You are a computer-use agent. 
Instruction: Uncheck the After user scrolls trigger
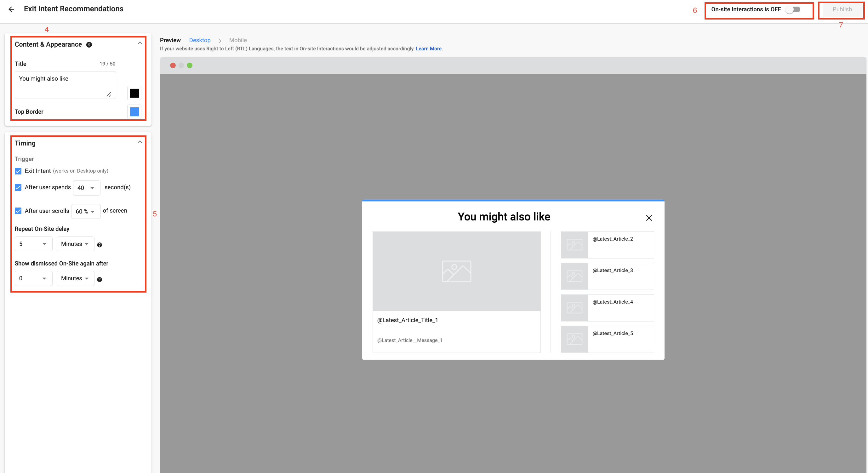coord(18,211)
